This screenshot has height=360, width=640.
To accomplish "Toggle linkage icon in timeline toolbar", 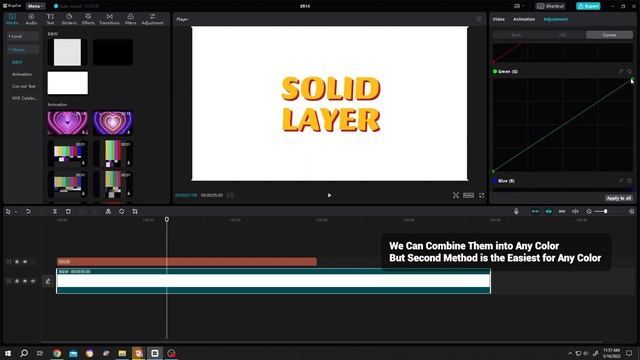I will point(562,211).
